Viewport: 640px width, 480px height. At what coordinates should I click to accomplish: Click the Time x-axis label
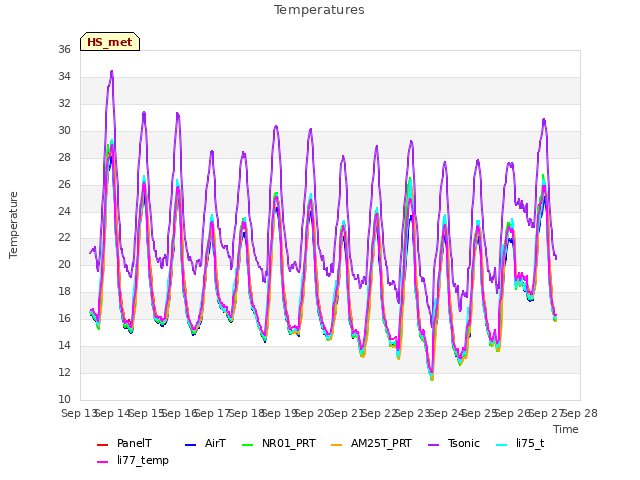[566, 429]
